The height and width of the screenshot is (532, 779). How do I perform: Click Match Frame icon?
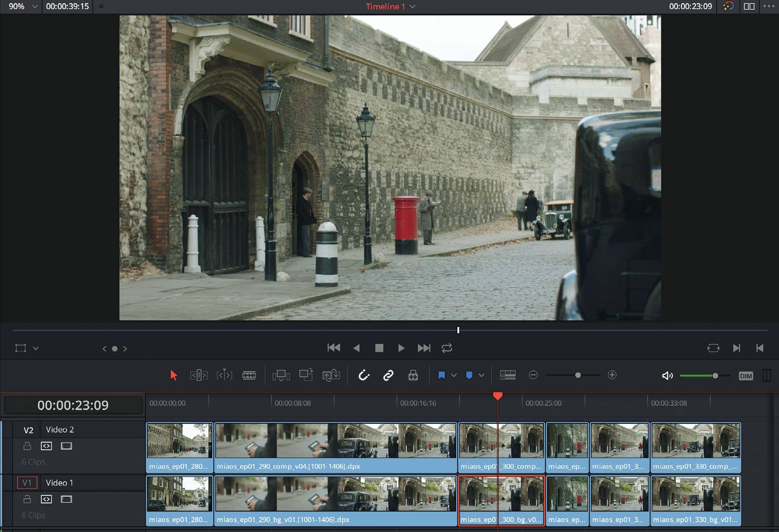click(713, 348)
